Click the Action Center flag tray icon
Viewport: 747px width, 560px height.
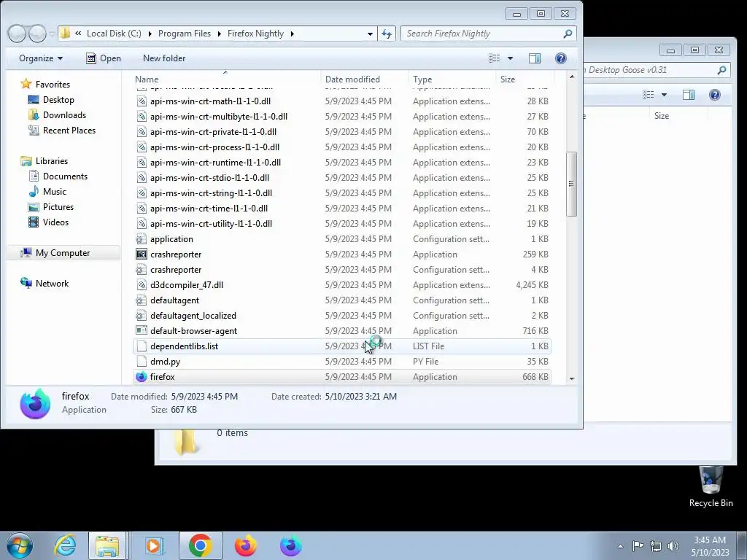click(638, 545)
